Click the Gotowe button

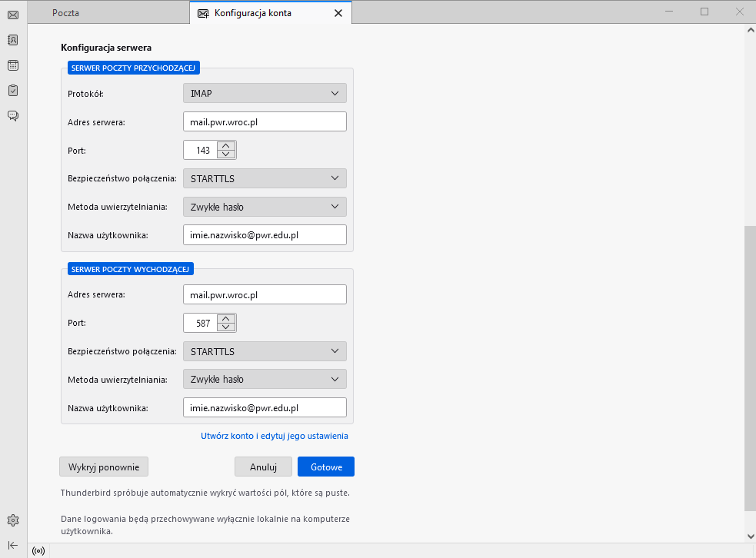(325, 467)
